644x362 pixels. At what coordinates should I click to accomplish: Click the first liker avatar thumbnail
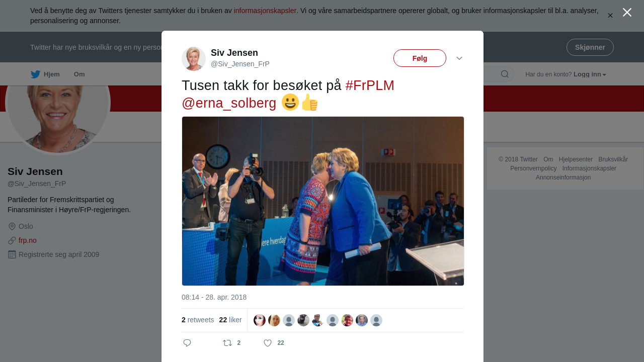260,320
